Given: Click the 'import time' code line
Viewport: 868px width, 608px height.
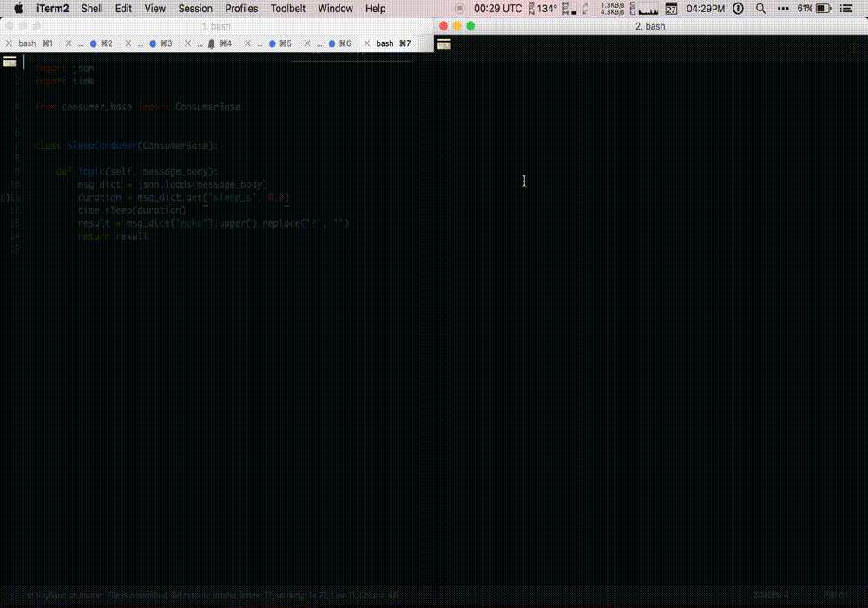Looking at the screenshot, I should click(64, 81).
